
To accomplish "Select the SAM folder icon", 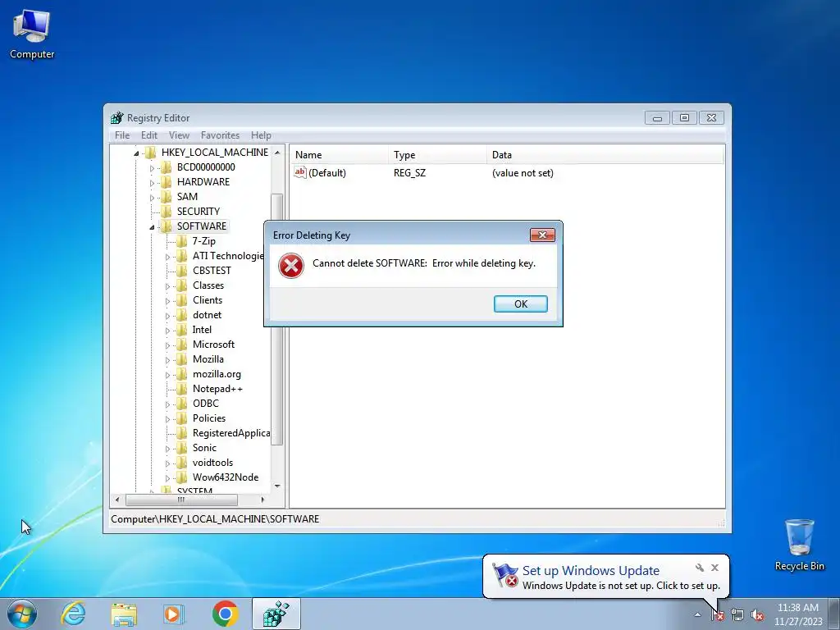I will point(166,197).
